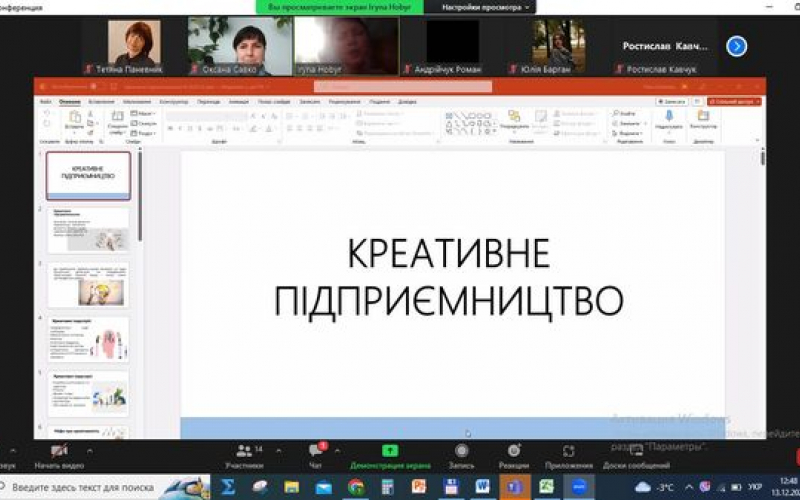Open video options arrow beside Начать видео
Screen dimensions: 800x500
click(90, 452)
